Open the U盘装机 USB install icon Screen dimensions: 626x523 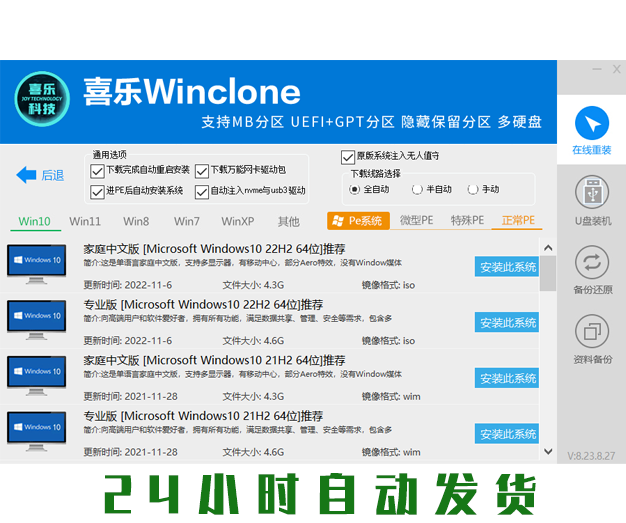coord(592,192)
